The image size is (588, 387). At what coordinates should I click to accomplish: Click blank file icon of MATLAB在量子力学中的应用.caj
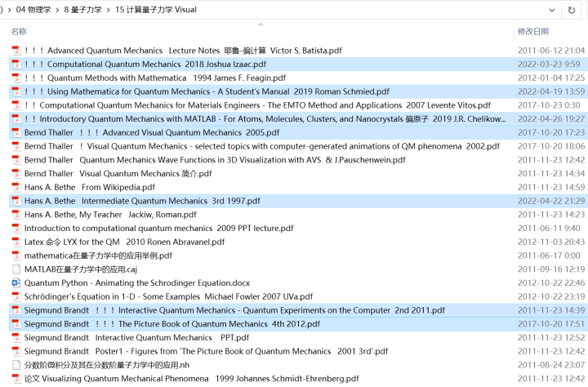tap(16, 269)
